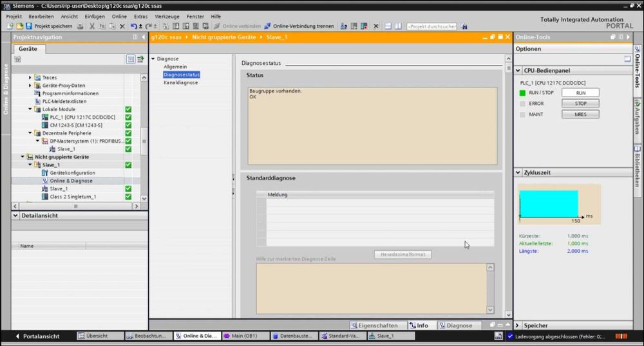Open the Aufgaben side tab

(638, 117)
